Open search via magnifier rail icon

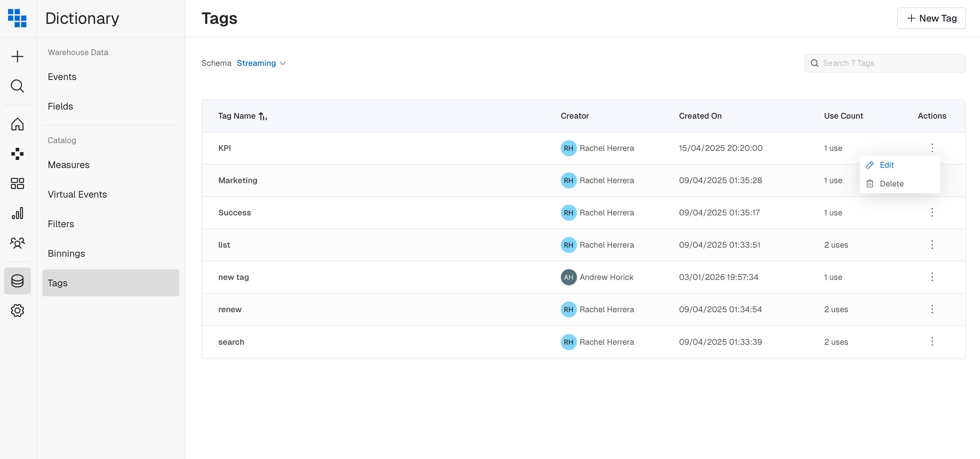click(17, 86)
